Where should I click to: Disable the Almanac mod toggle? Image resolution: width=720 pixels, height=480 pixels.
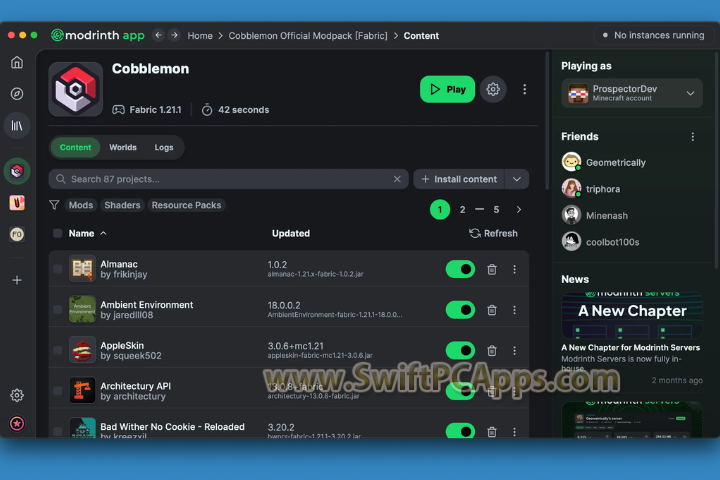pyautogui.click(x=460, y=269)
